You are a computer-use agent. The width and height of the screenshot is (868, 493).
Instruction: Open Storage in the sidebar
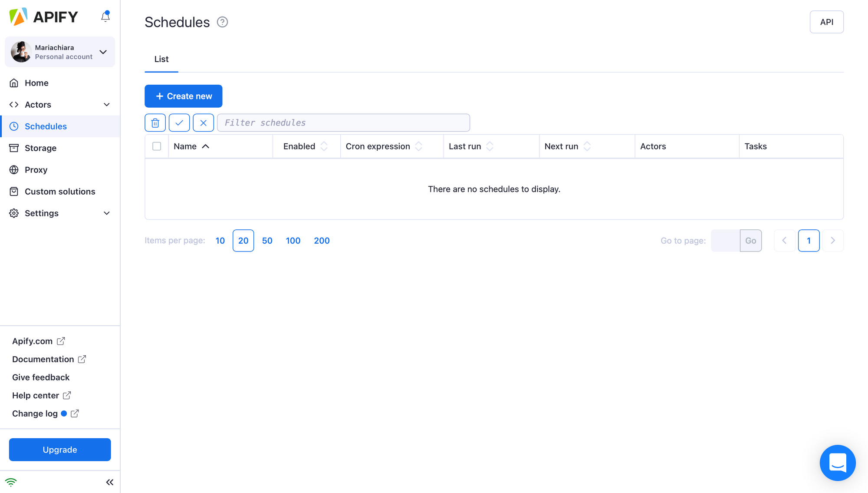[40, 148]
